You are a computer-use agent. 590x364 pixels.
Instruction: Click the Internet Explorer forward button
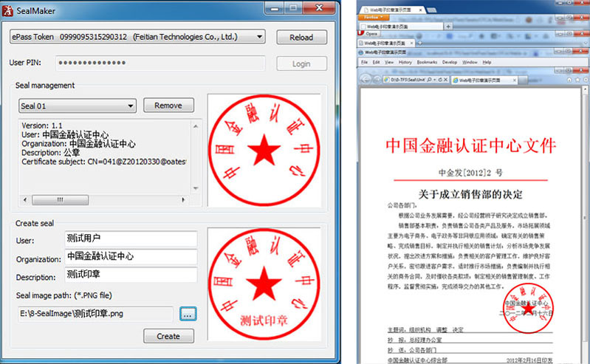377,80
